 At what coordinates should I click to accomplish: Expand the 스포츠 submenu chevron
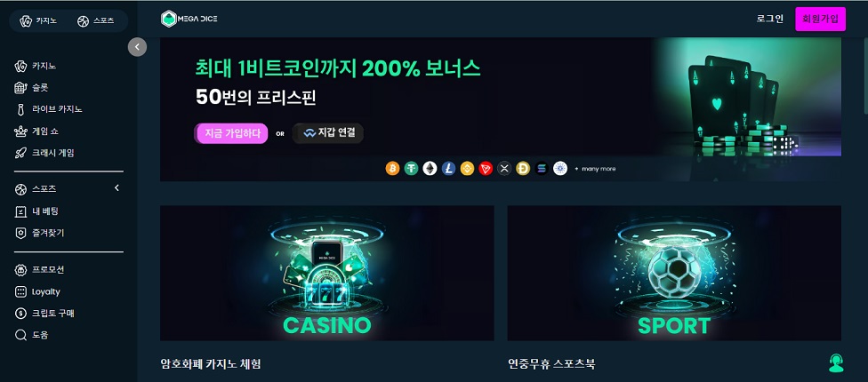coord(117,188)
